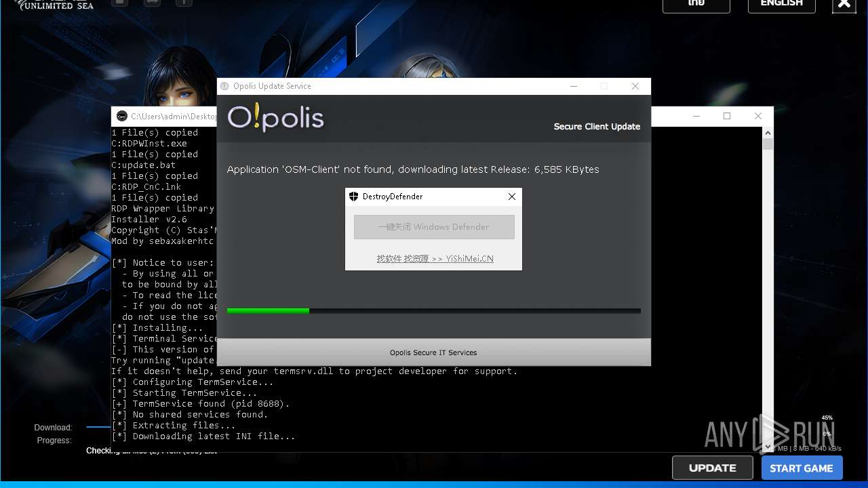The width and height of the screenshot is (868, 488).
Task: Click the console scrollbar down arrow
Action: click(x=768, y=447)
